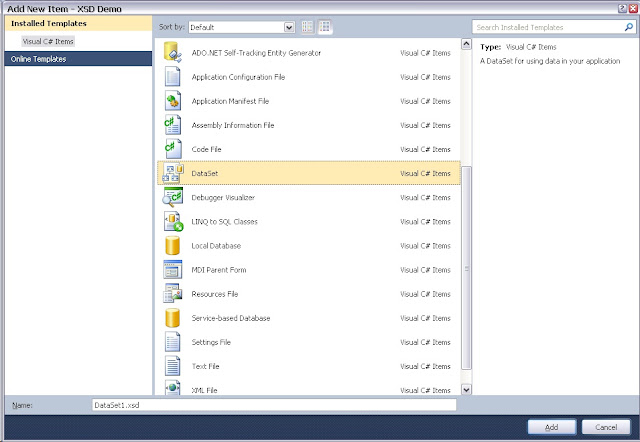Image resolution: width=640 pixels, height=442 pixels.
Task: Select the Visual C# Items category
Action: (x=48, y=41)
